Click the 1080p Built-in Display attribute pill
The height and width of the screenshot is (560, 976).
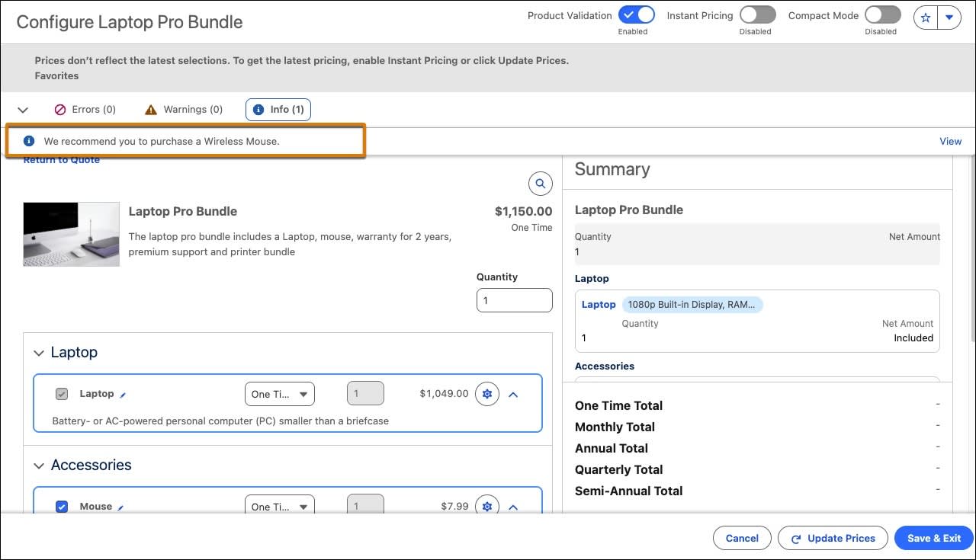[693, 304]
